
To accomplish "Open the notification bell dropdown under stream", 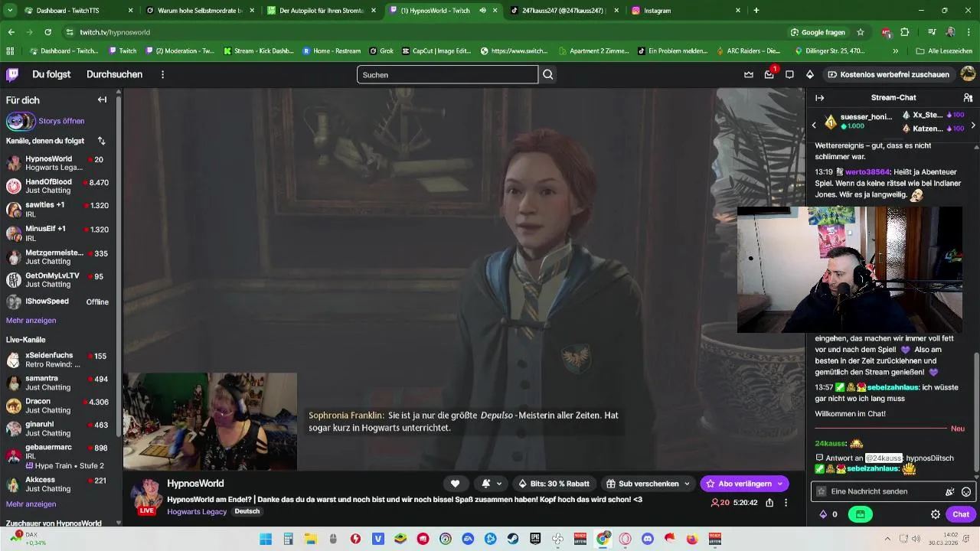I will 491,484.
